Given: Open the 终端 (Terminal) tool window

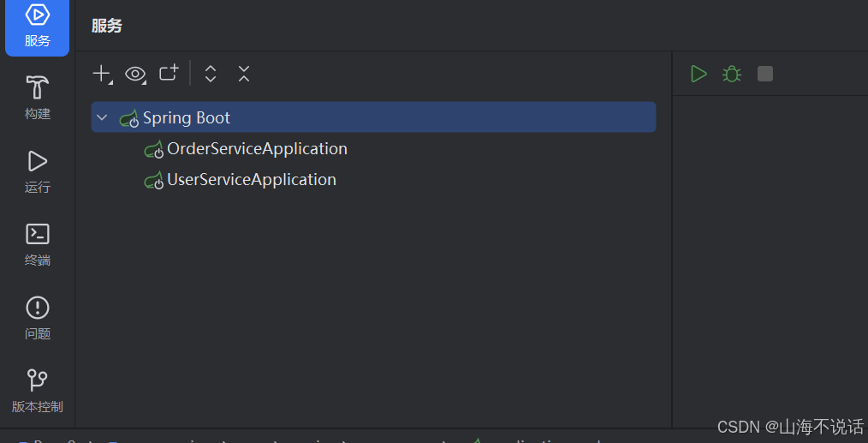Looking at the screenshot, I should click(37, 244).
